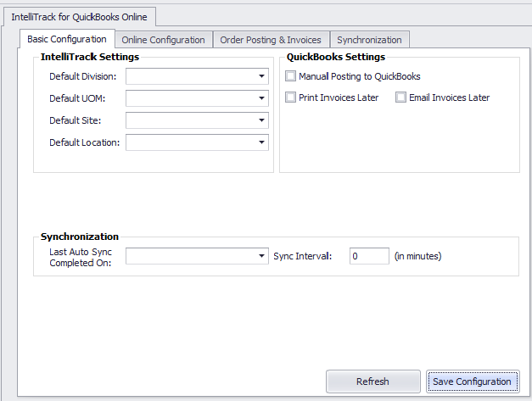Click the Sync Interval label
This screenshot has width=532, height=401.
coord(303,256)
